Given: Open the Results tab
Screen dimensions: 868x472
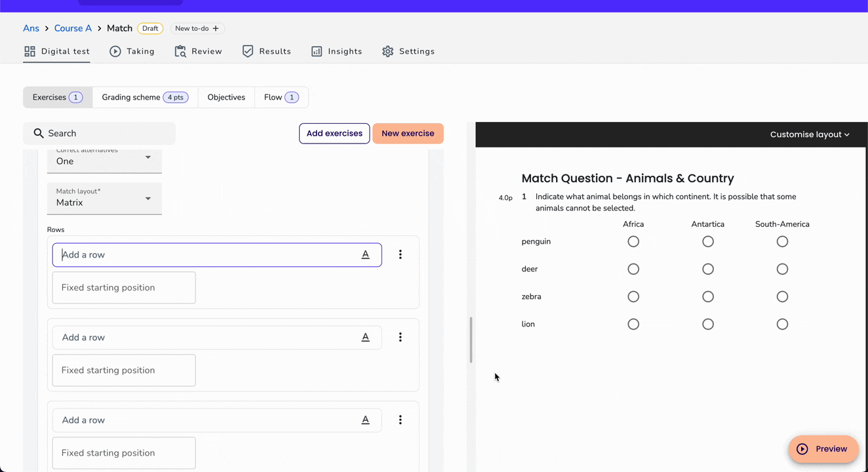Looking at the screenshot, I should pyautogui.click(x=267, y=51).
